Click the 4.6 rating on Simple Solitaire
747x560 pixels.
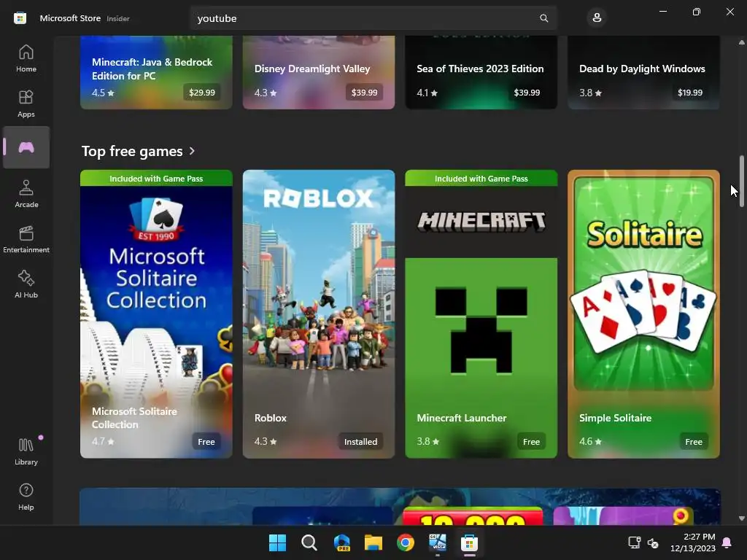pyautogui.click(x=590, y=441)
